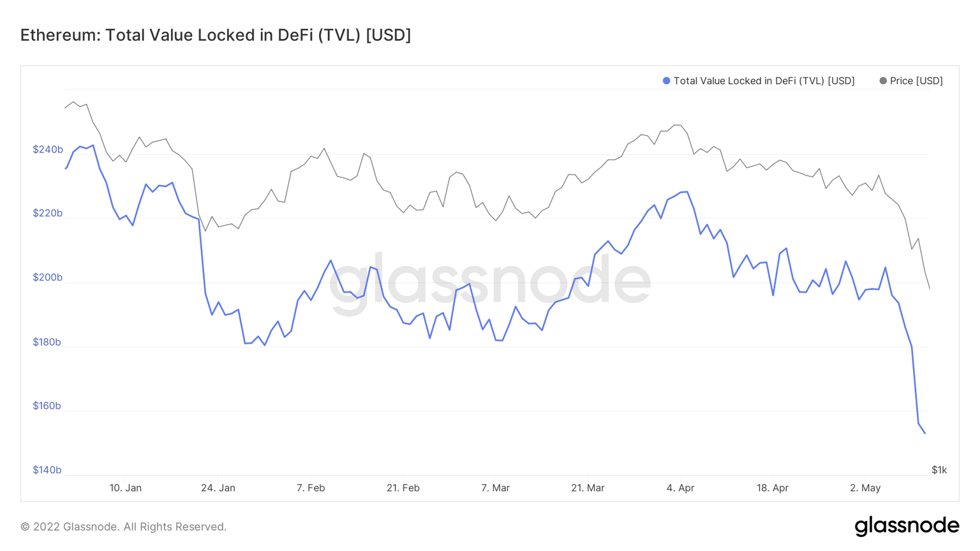Select the 2. May date marker
Screen dimensions: 980x551
coord(865,488)
